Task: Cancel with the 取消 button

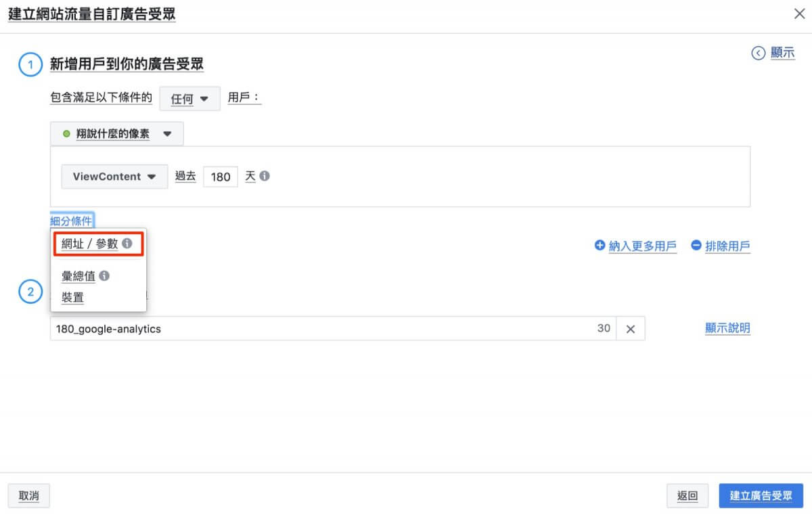Action: click(28, 495)
